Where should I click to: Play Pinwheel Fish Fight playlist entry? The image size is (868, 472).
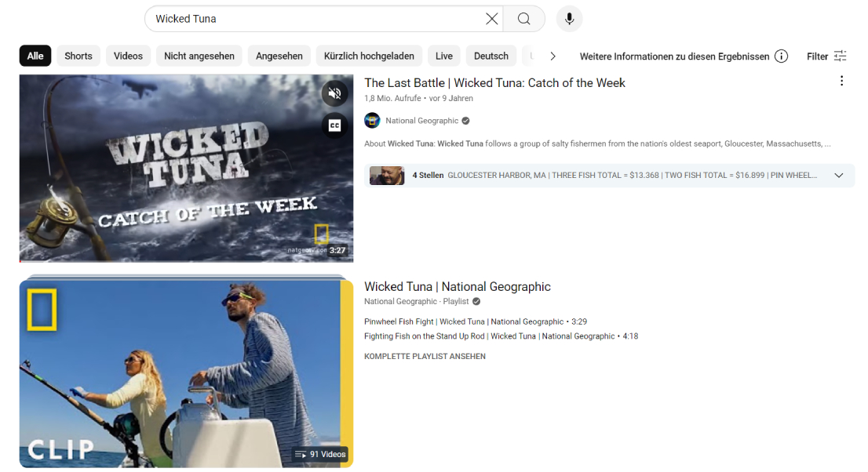[x=476, y=321]
